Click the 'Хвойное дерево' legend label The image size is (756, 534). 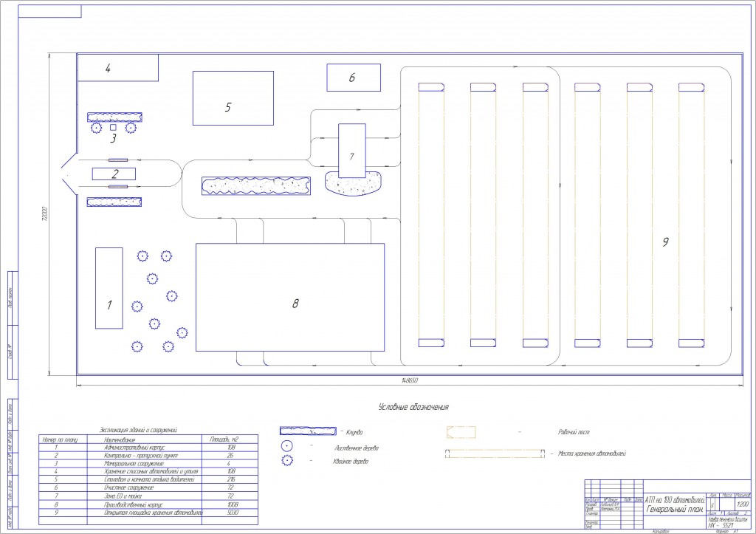click(x=351, y=462)
